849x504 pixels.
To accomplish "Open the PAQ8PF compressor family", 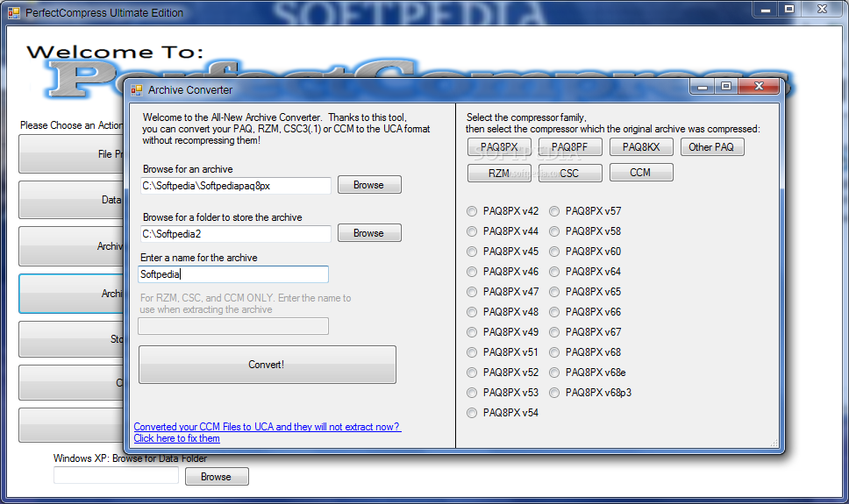I will [570, 147].
